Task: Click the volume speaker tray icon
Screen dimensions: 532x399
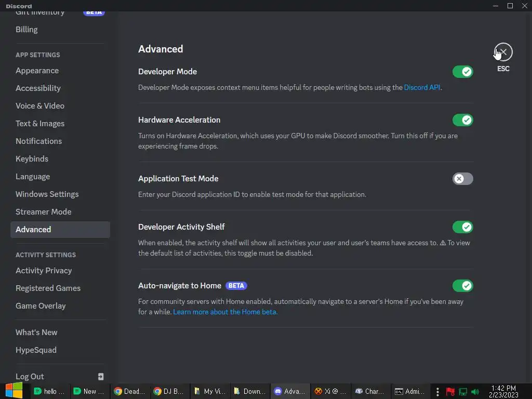Action: [x=475, y=392]
